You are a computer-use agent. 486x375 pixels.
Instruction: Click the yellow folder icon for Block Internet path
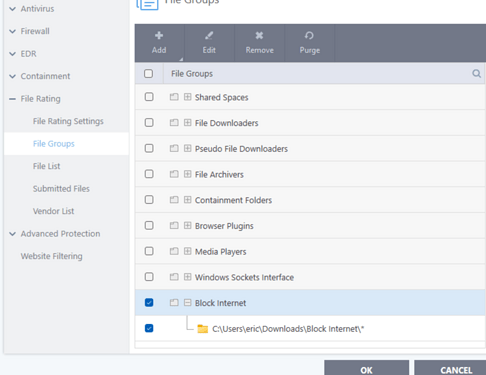[202, 329]
